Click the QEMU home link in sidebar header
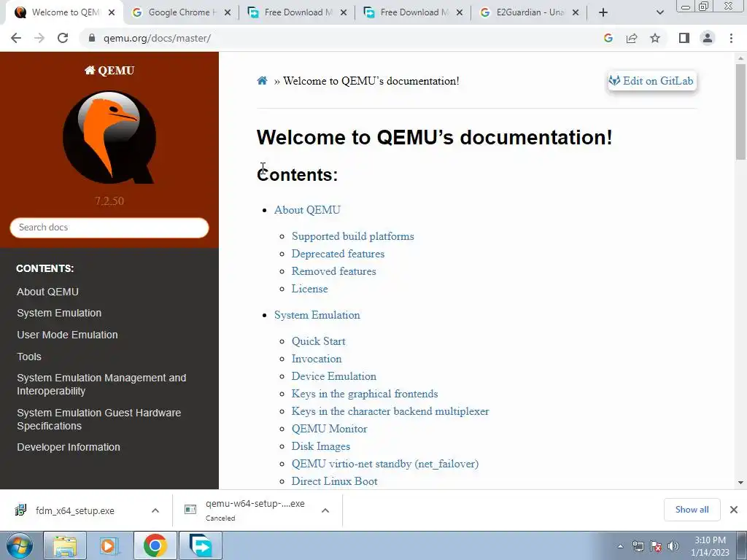Viewport: 747px width, 560px height. [109, 71]
